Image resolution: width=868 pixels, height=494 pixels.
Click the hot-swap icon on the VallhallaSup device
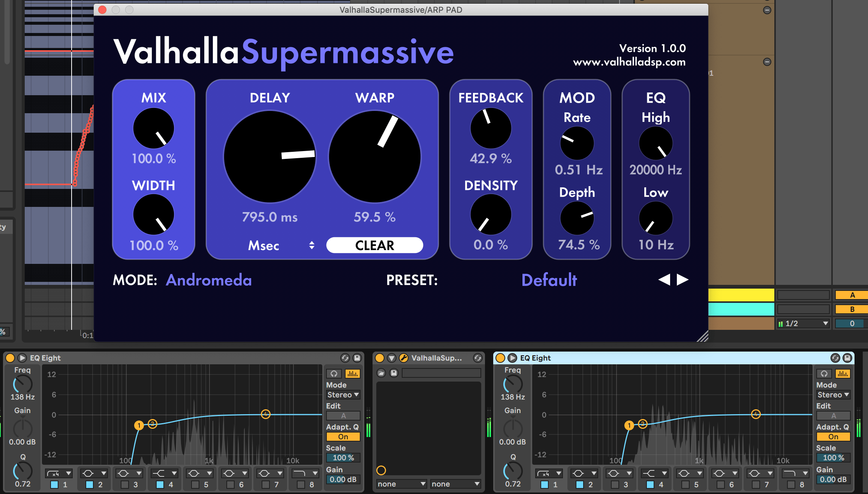click(x=477, y=358)
